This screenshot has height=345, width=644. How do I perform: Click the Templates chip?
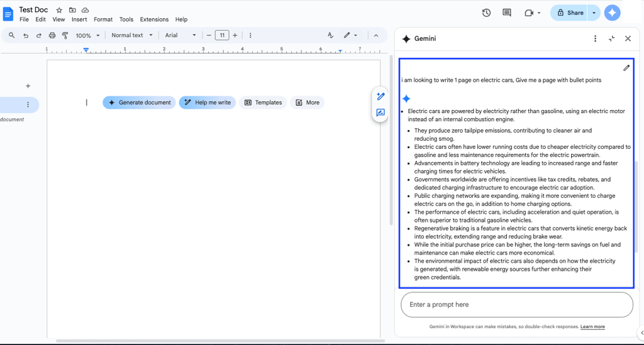click(x=263, y=102)
